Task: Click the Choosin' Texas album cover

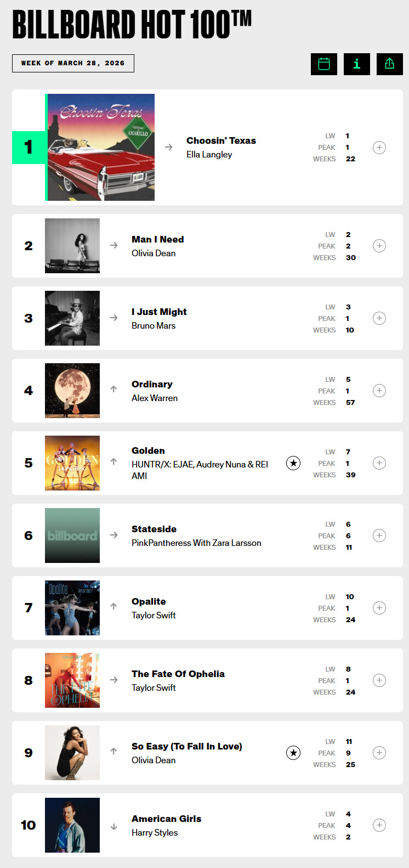Action: 101,148
